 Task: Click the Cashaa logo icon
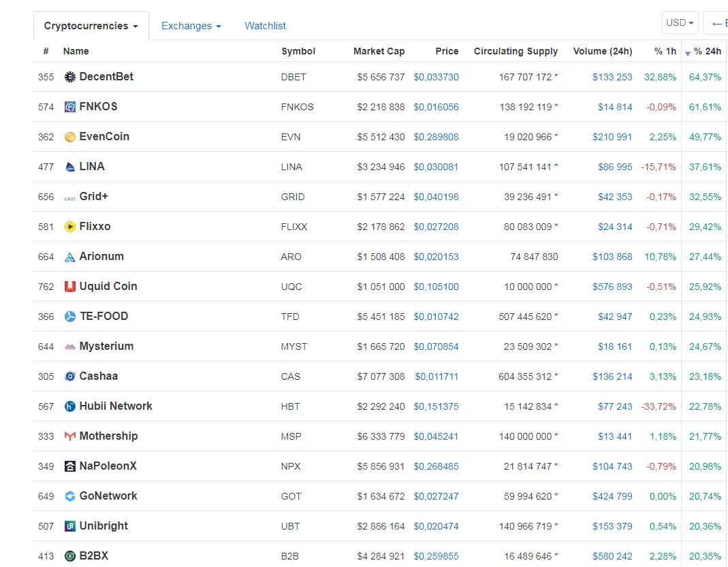tap(69, 377)
